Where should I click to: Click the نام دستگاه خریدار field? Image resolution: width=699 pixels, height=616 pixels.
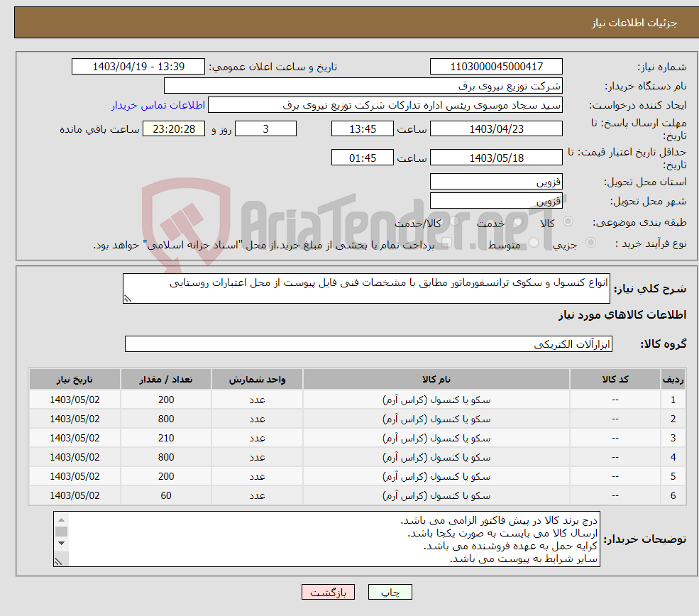(363, 86)
